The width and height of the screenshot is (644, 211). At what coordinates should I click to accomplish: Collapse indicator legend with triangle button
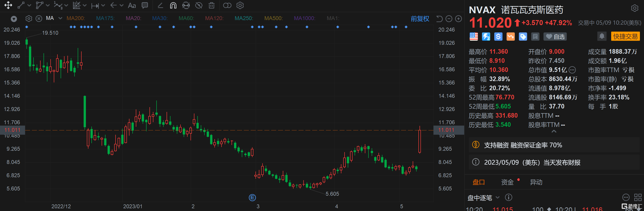(x=14, y=19)
